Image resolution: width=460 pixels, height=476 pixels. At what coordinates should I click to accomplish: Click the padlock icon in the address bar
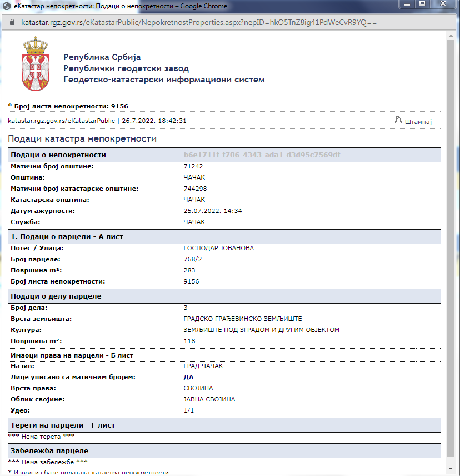click(12, 23)
